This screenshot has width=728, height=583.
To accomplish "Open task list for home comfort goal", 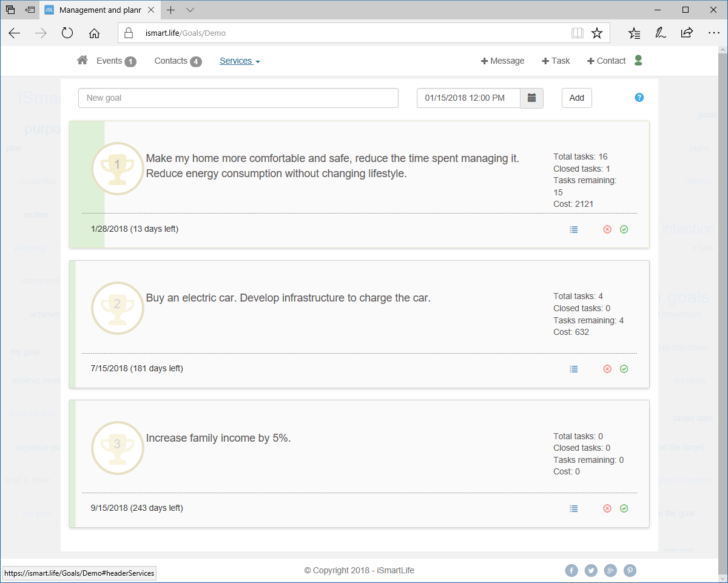I will (x=574, y=229).
